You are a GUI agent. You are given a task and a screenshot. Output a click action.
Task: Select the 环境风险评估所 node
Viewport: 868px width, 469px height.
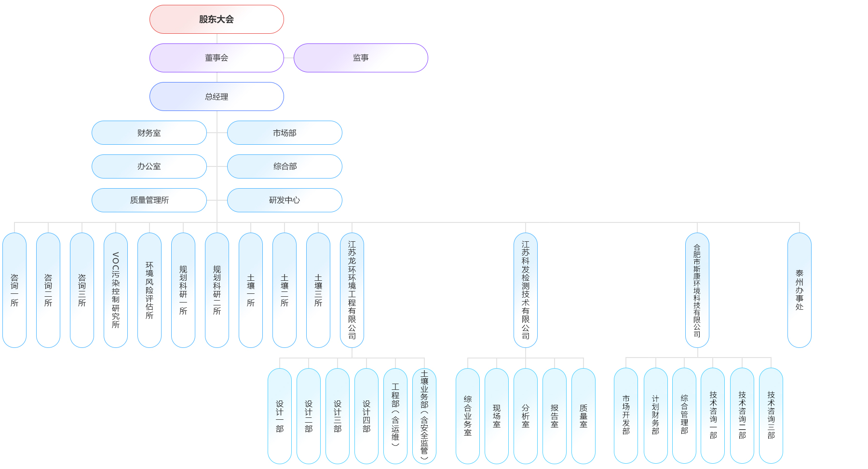pyautogui.click(x=149, y=290)
